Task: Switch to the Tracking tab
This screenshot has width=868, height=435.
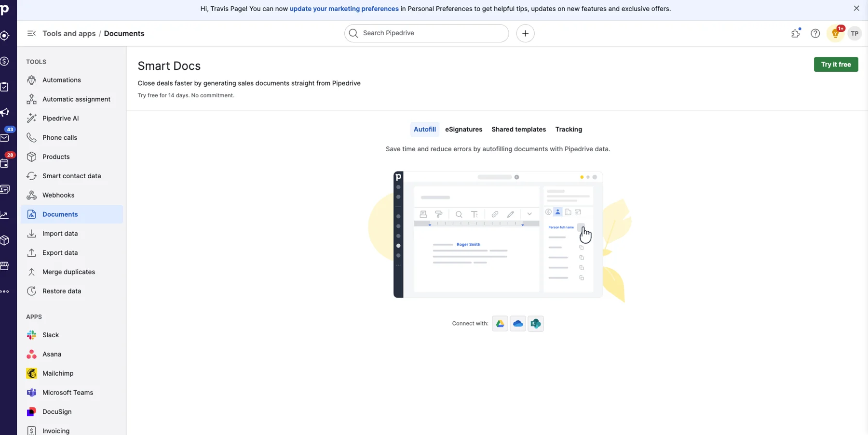Action: click(569, 129)
